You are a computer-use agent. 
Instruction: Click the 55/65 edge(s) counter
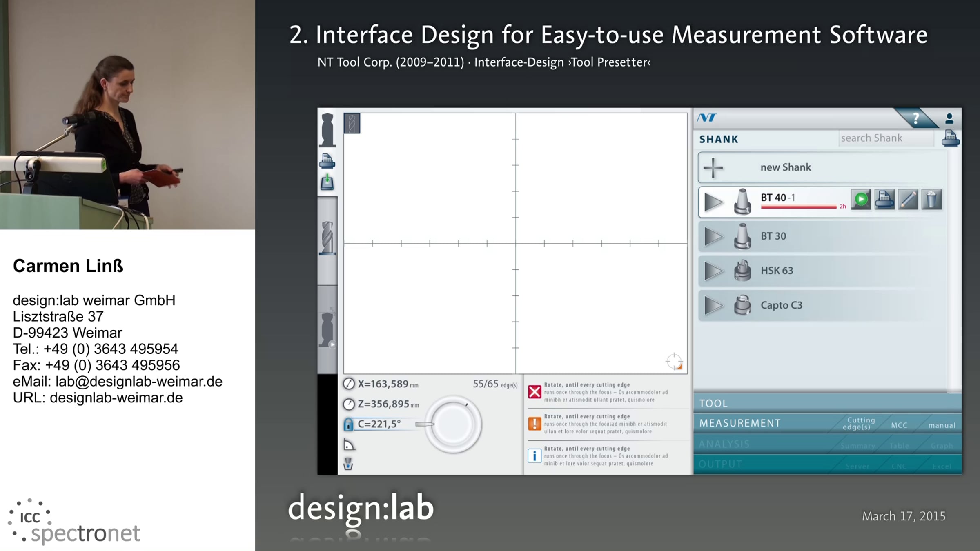click(x=495, y=384)
